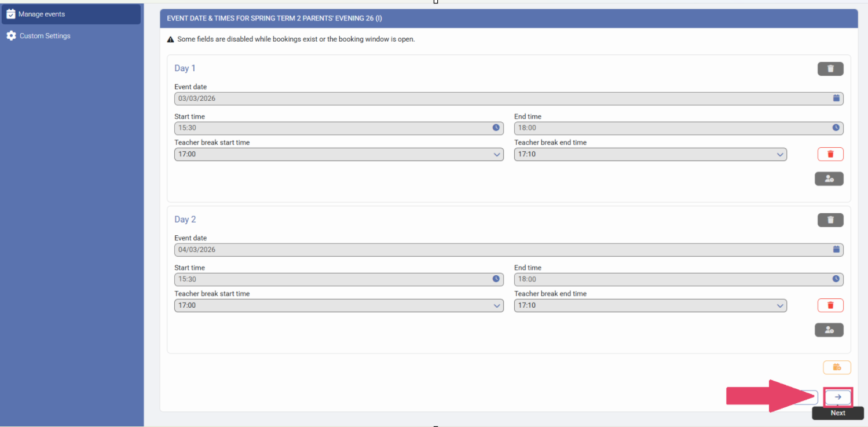This screenshot has height=427, width=868.
Task: Click the Next arrow button
Action: tap(837, 397)
